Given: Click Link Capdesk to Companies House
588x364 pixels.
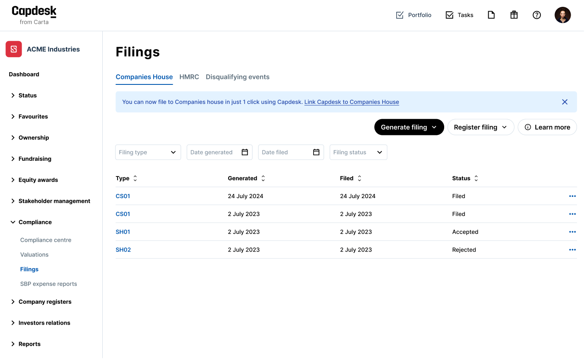Looking at the screenshot, I should tap(351, 102).
